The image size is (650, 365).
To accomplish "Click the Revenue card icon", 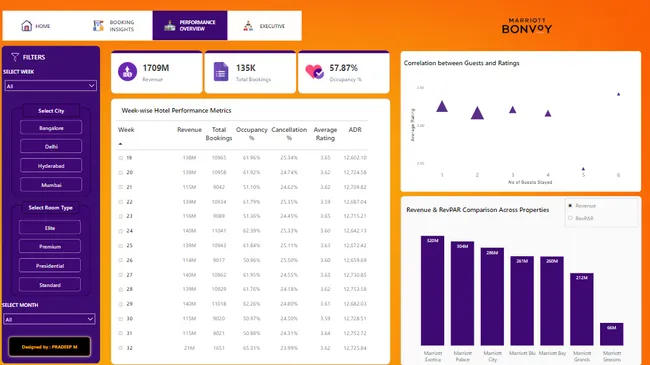I will (x=127, y=71).
